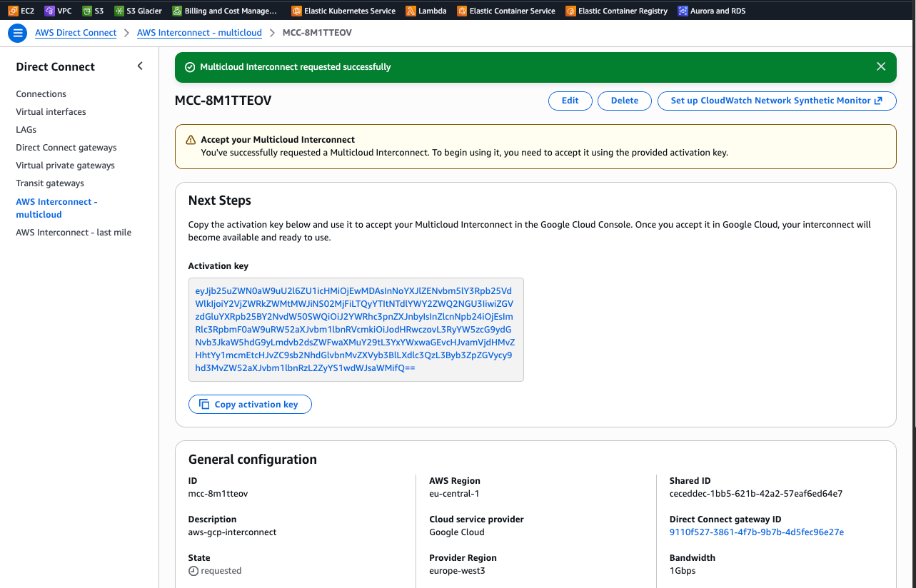Click the Copy activation key button

coord(250,404)
